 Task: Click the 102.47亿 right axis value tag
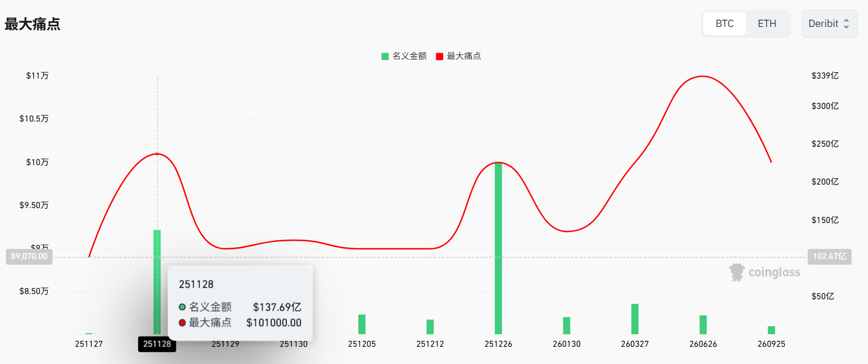tap(828, 256)
